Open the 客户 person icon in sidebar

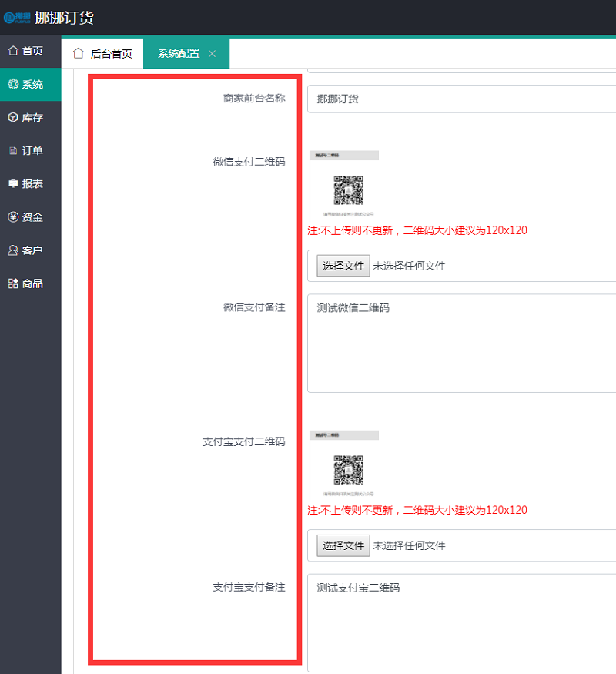click(x=13, y=250)
